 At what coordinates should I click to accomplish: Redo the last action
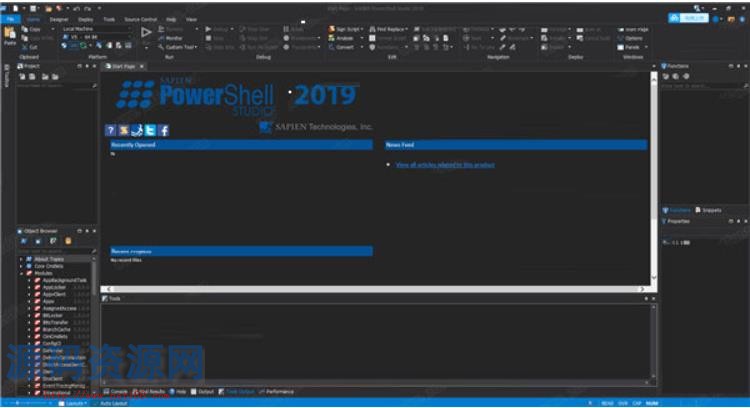pos(88,8)
